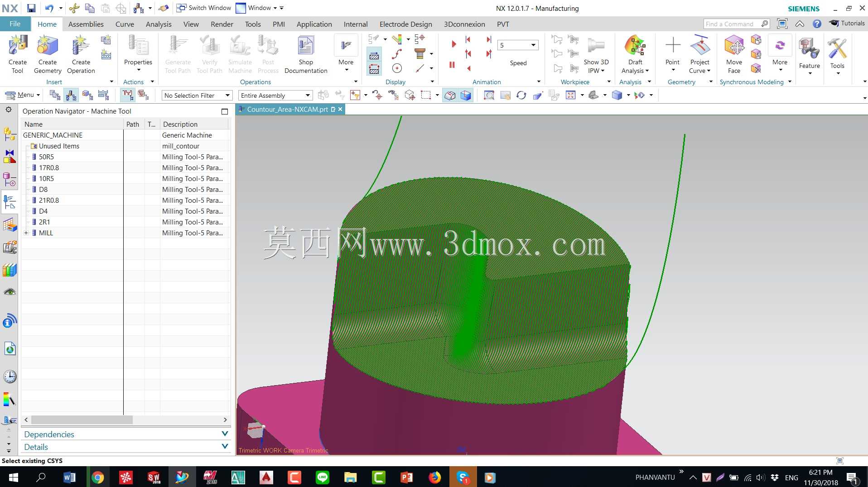Open the Electrode Design ribbon tab
The height and width of the screenshot is (487, 868).
coord(406,24)
